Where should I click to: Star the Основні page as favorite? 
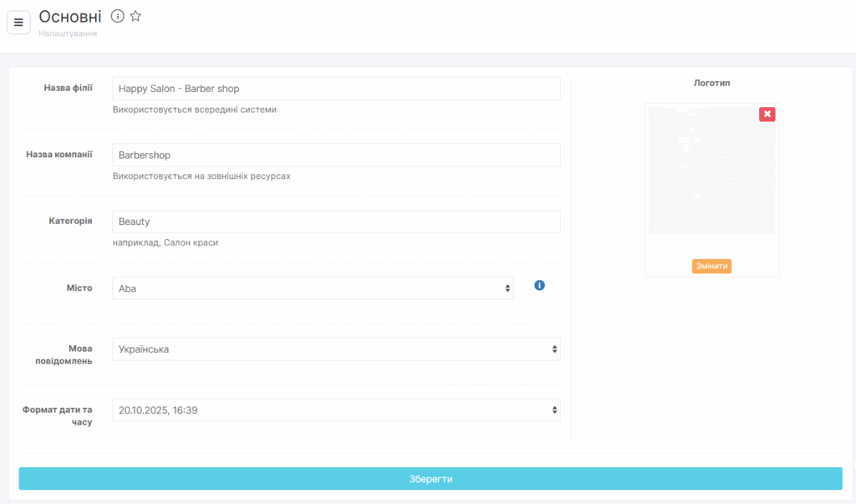[x=135, y=16]
